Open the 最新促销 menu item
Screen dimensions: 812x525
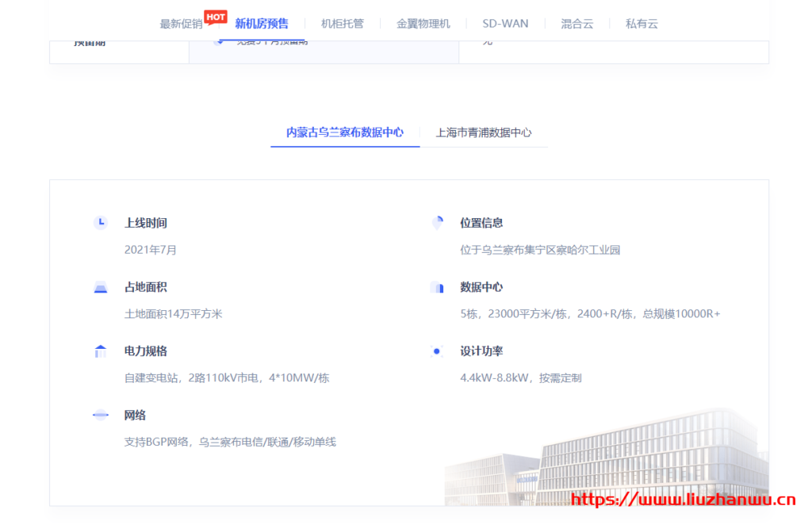click(x=180, y=24)
